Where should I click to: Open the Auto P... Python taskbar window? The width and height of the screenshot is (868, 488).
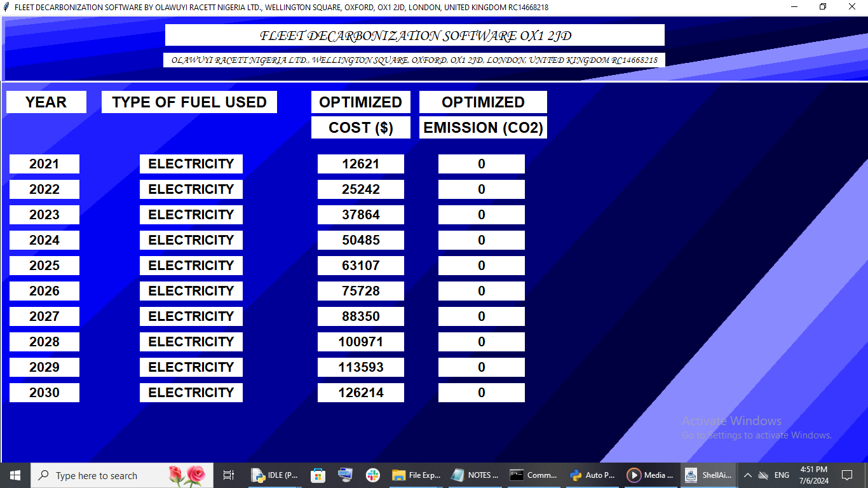pyautogui.click(x=593, y=475)
